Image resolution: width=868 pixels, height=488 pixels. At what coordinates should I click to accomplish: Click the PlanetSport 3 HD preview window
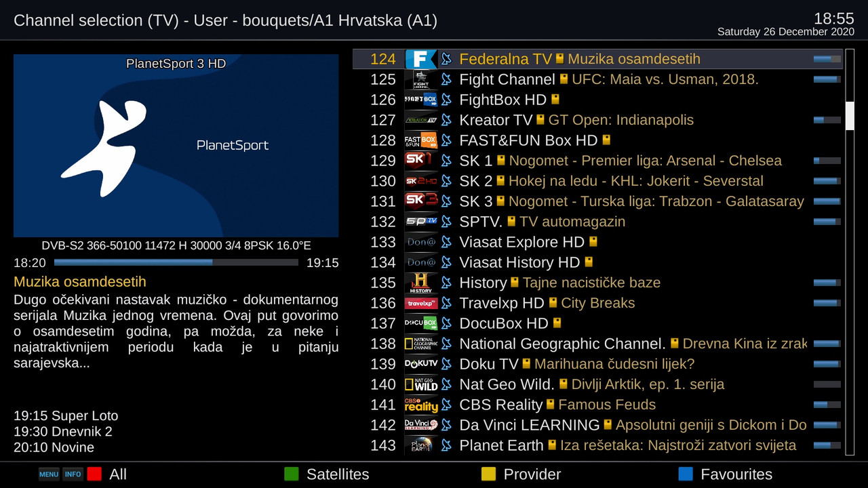click(176, 146)
